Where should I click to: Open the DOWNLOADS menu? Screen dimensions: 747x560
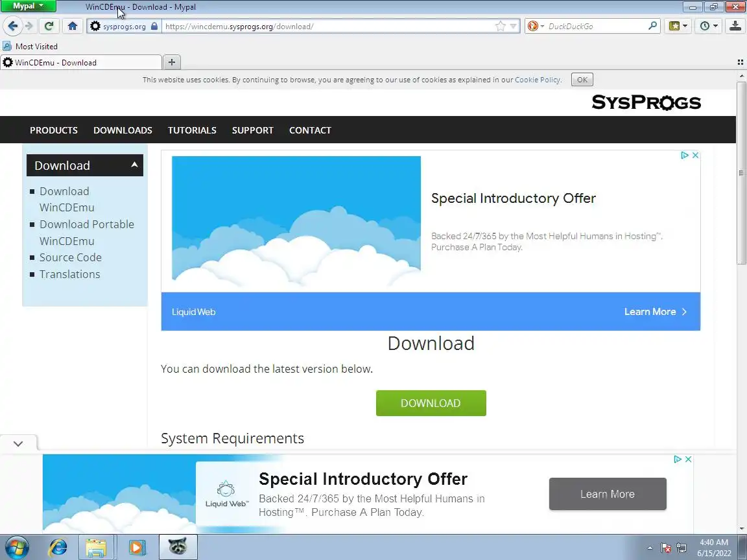(123, 130)
